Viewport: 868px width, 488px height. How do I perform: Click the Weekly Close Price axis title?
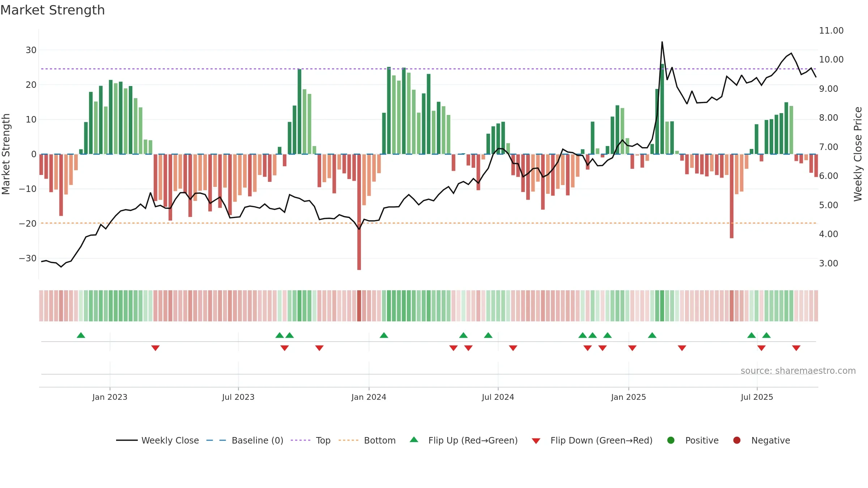click(x=858, y=154)
